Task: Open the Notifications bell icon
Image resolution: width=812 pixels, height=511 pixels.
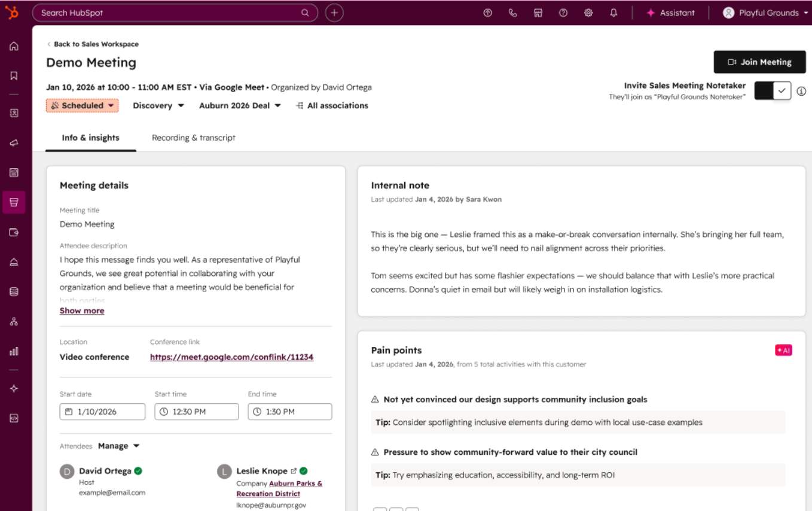Action: (x=613, y=13)
